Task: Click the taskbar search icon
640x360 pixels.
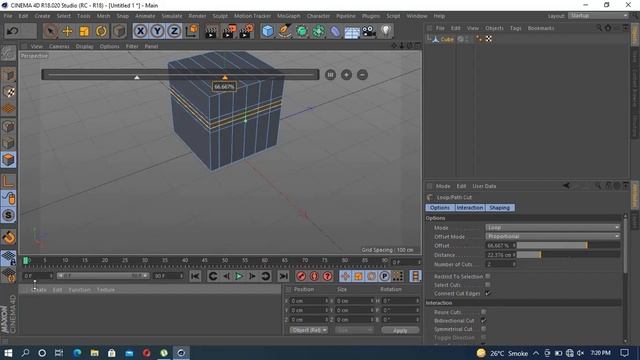Action: 25,353
